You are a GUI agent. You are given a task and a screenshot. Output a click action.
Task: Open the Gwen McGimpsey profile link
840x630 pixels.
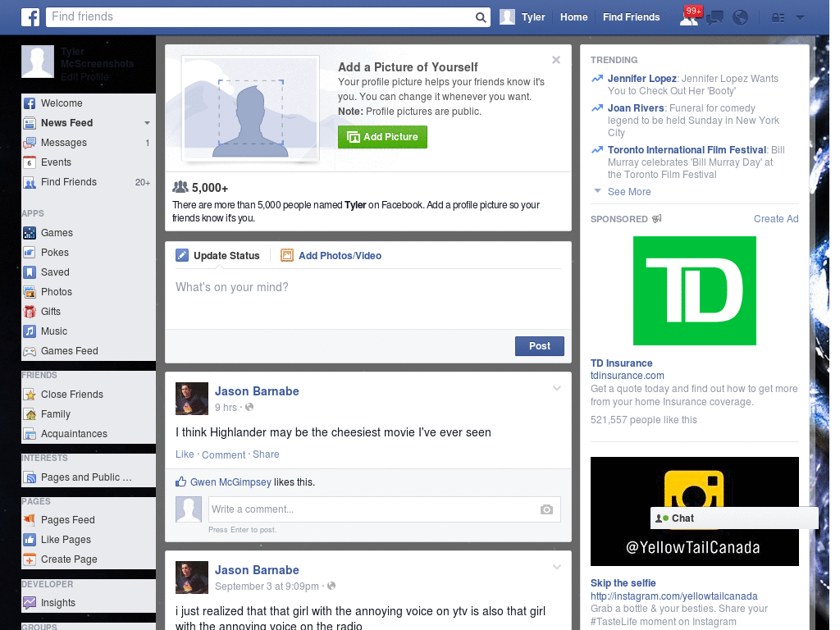click(x=231, y=482)
